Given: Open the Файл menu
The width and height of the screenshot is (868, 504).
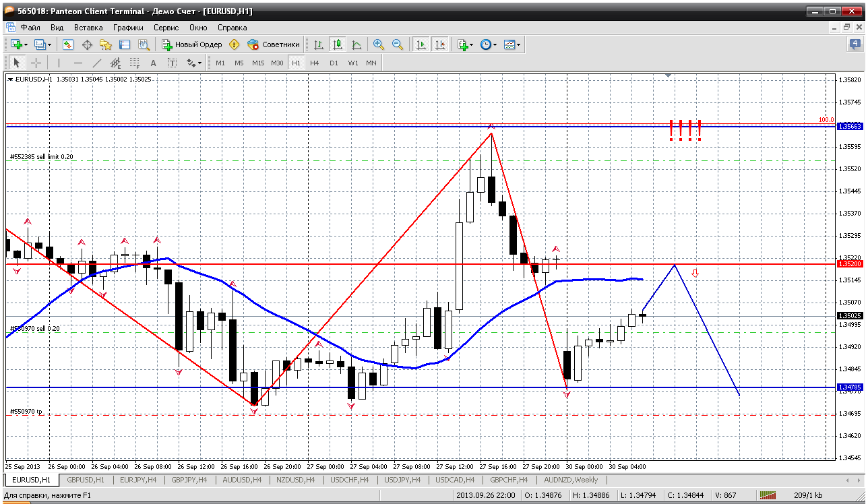Looking at the screenshot, I should point(30,28).
